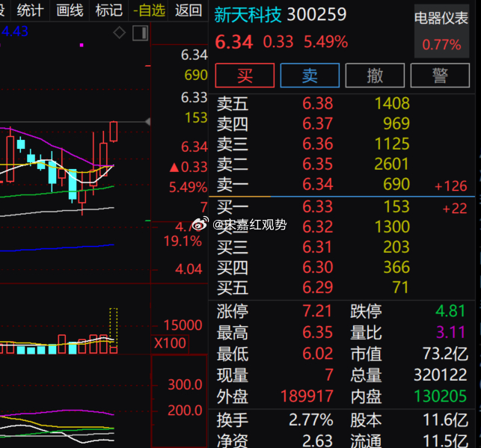This screenshot has height=448, width=481.
Task: Click the 300.0 indicator axis label
Action: pos(185,384)
